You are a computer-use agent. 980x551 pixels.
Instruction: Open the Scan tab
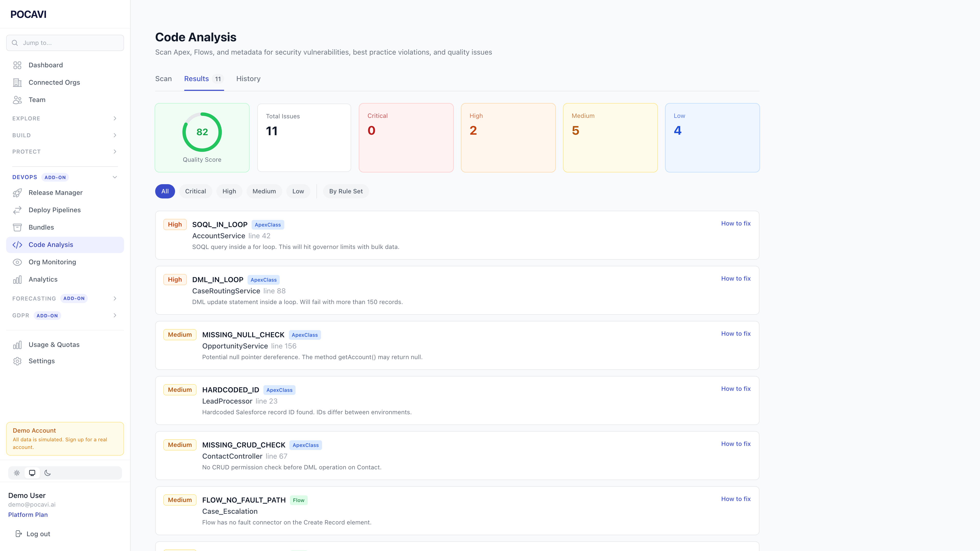pos(164,79)
